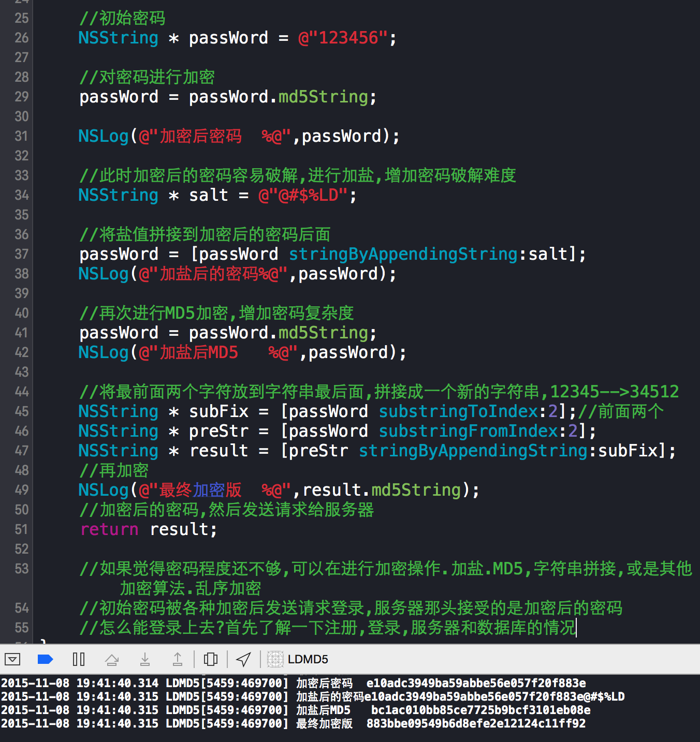The image size is (700, 742).
Task: Click the NSString type on line 34
Action: click(x=118, y=195)
